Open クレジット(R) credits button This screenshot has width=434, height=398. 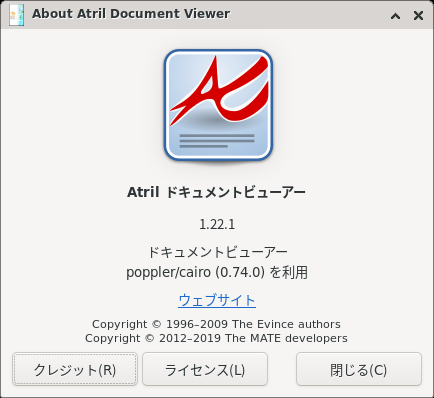click(x=75, y=369)
